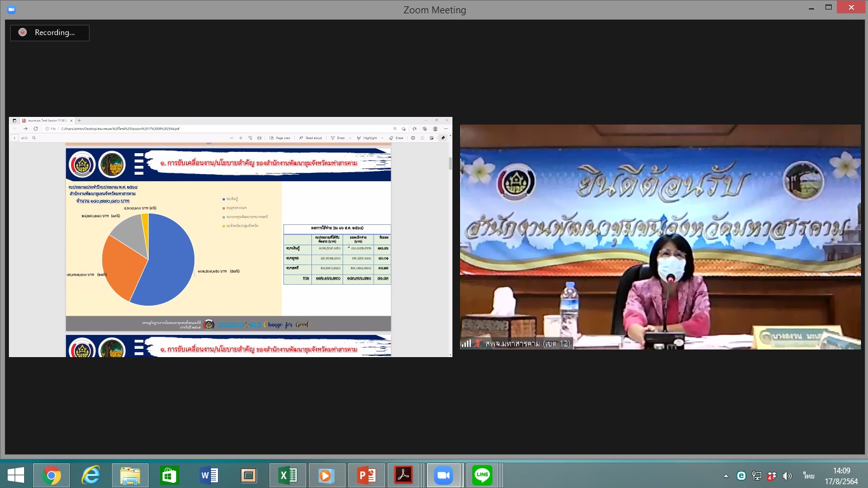
Task: Switch to the Zoom app in taskbar
Action: [443, 475]
